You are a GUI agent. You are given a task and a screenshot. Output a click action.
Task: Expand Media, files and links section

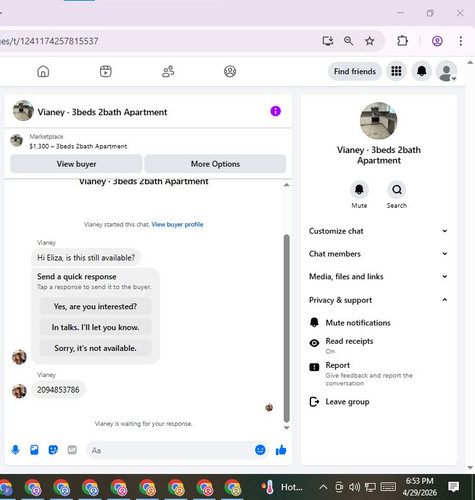pyautogui.click(x=378, y=277)
